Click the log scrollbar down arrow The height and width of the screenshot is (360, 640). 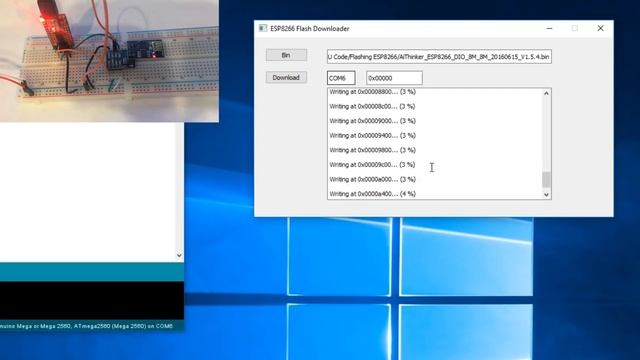point(546,195)
